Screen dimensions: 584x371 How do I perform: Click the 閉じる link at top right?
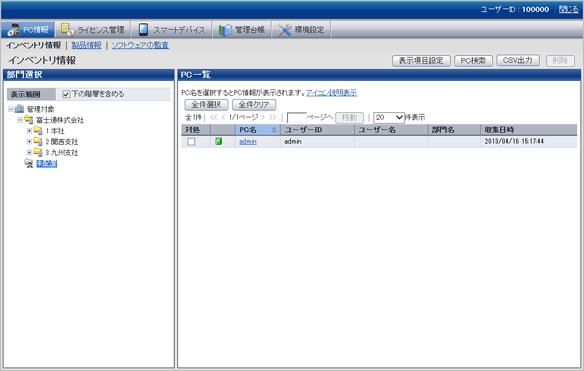point(569,9)
